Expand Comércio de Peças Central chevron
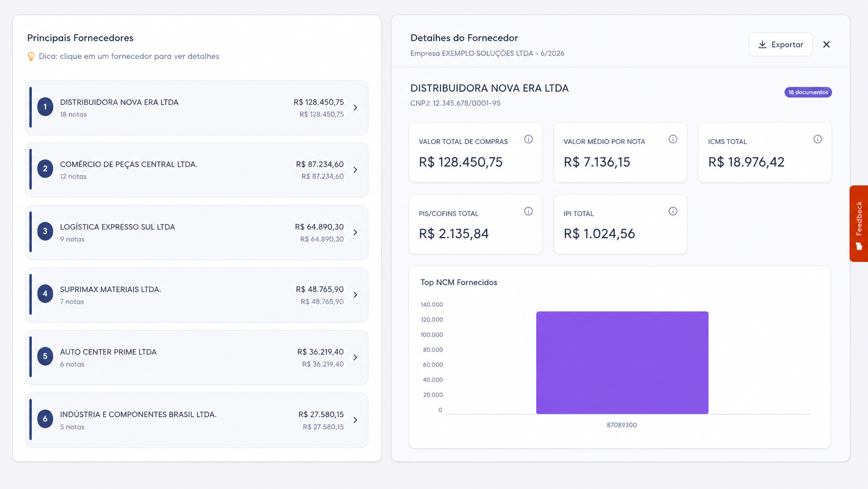The width and height of the screenshot is (868, 489). tap(355, 170)
